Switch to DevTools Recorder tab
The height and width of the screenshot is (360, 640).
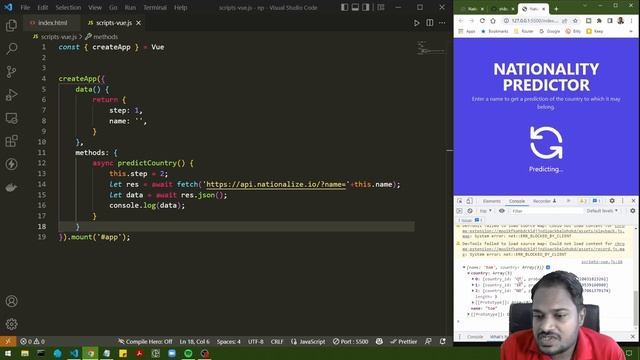544,201
